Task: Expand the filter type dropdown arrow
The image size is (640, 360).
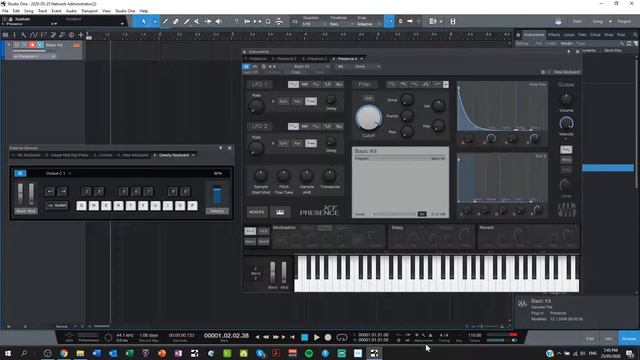Action: coord(446,84)
